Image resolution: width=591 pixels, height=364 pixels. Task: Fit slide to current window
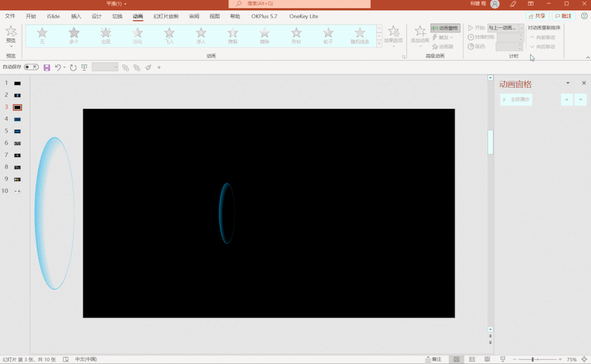pos(584,360)
